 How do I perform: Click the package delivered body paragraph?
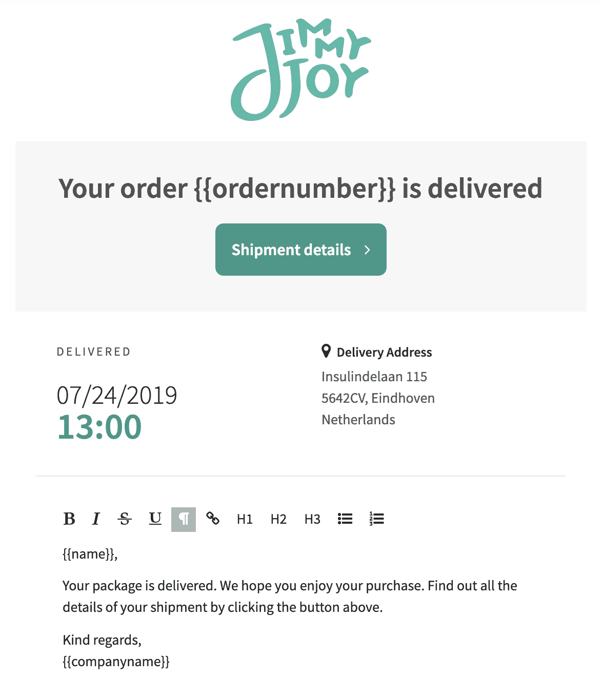tap(290, 596)
